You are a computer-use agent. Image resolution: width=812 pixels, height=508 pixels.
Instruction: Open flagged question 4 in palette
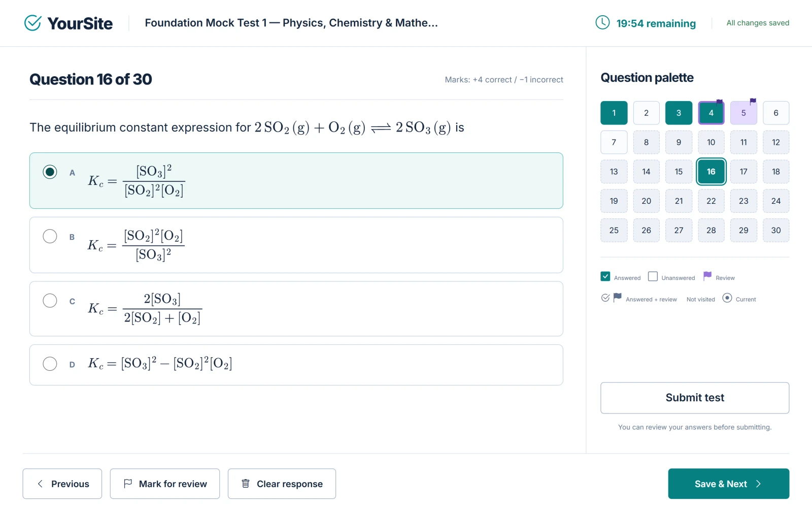point(712,113)
